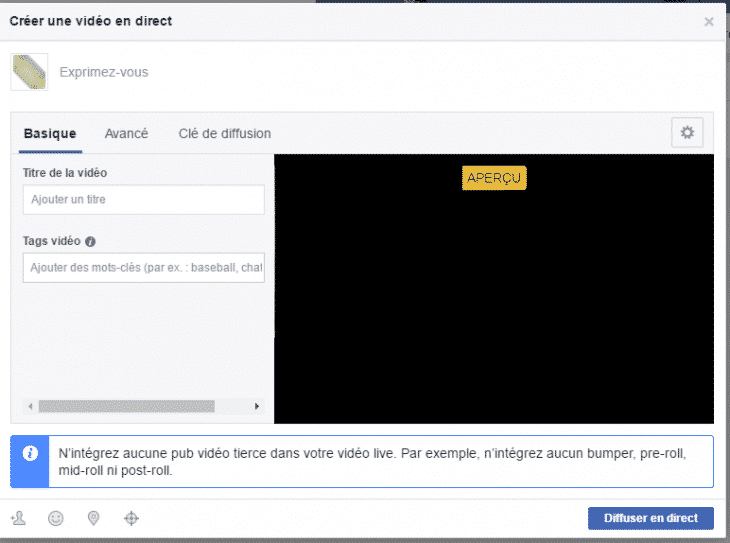This screenshot has width=730, height=543.
Task: Click the profile picture thumbnail
Action: coord(29,72)
